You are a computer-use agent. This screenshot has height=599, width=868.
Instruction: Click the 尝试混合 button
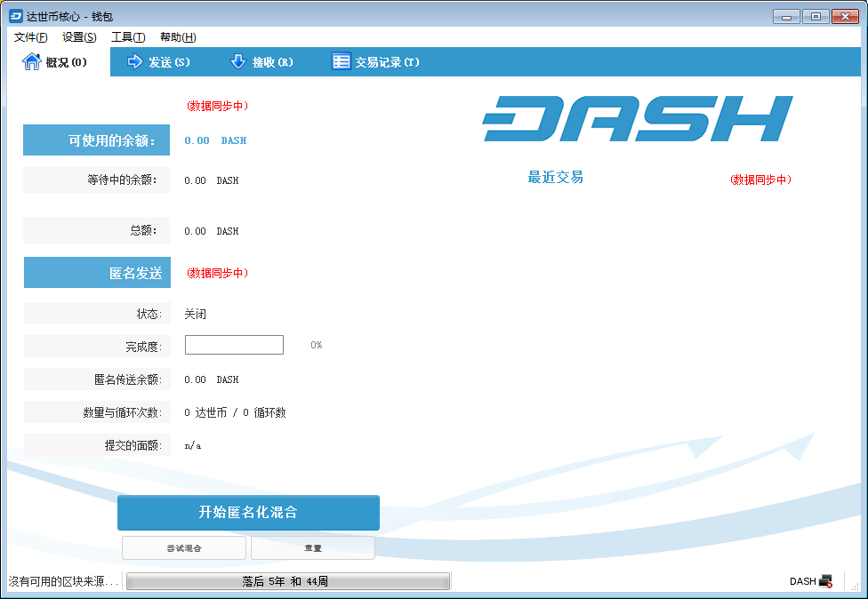pos(184,548)
